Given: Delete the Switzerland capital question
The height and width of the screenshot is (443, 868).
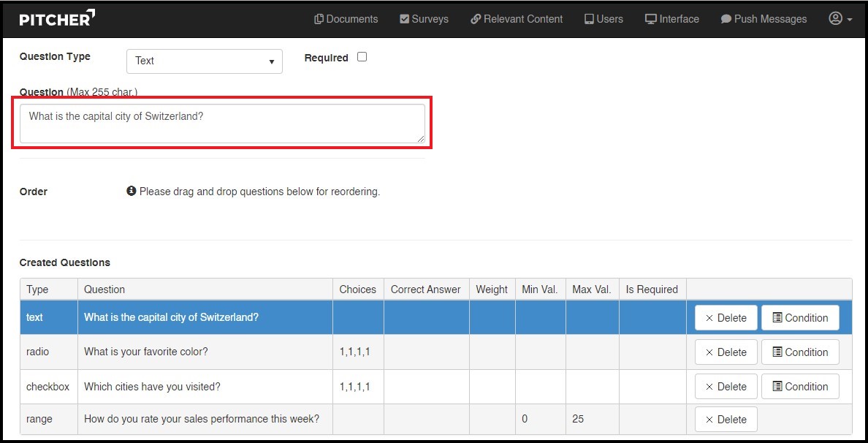Looking at the screenshot, I should 726,318.
